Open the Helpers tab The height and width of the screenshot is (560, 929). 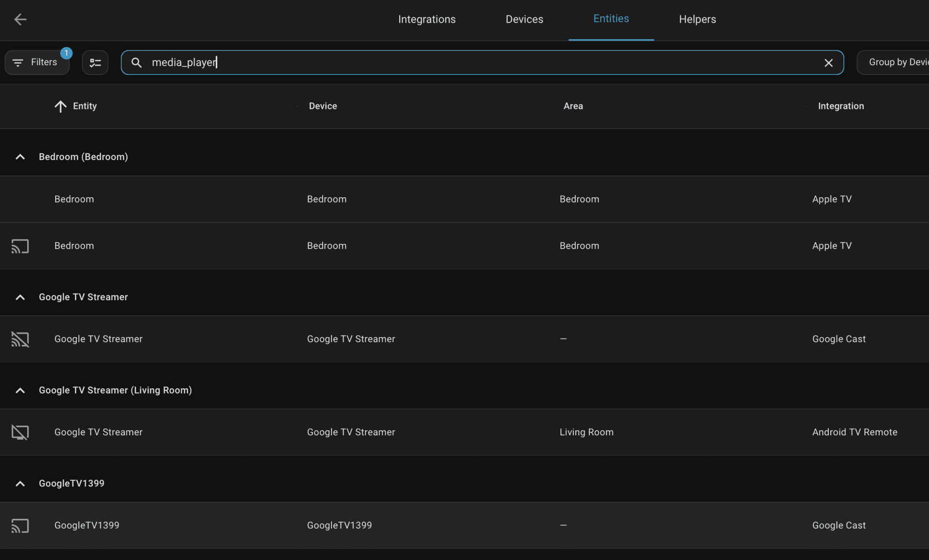697,19
